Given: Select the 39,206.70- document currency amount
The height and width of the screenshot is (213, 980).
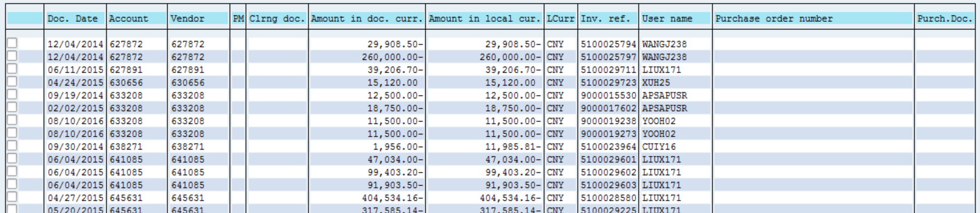Looking at the screenshot, I should point(395,70).
